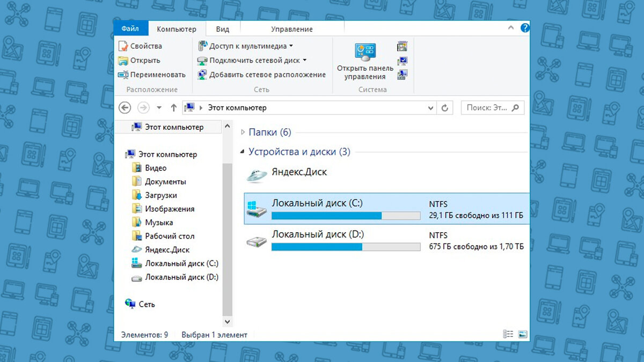The width and height of the screenshot is (644, 362).
Task: Open the Файл menu tab
Action: click(130, 28)
